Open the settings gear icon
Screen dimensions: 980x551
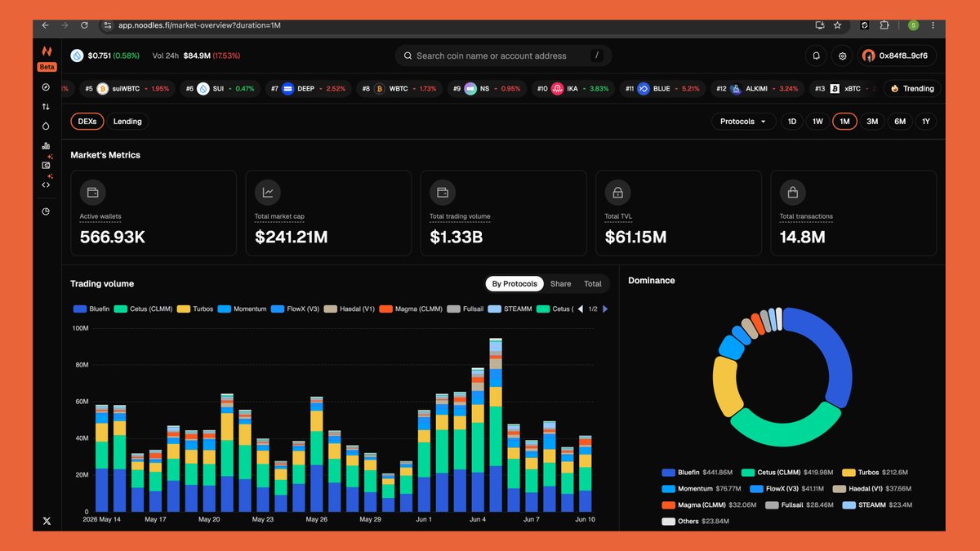pyautogui.click(x=843, y=56)
